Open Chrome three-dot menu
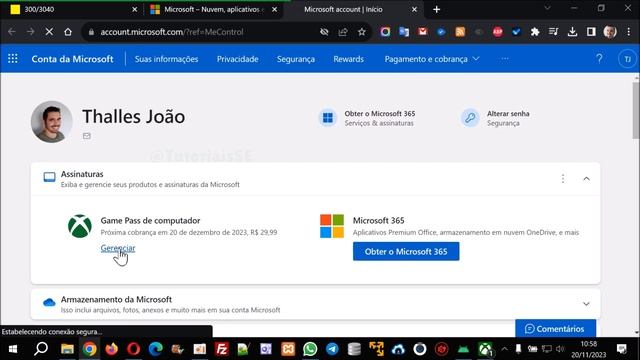 (x=629, y=32)
